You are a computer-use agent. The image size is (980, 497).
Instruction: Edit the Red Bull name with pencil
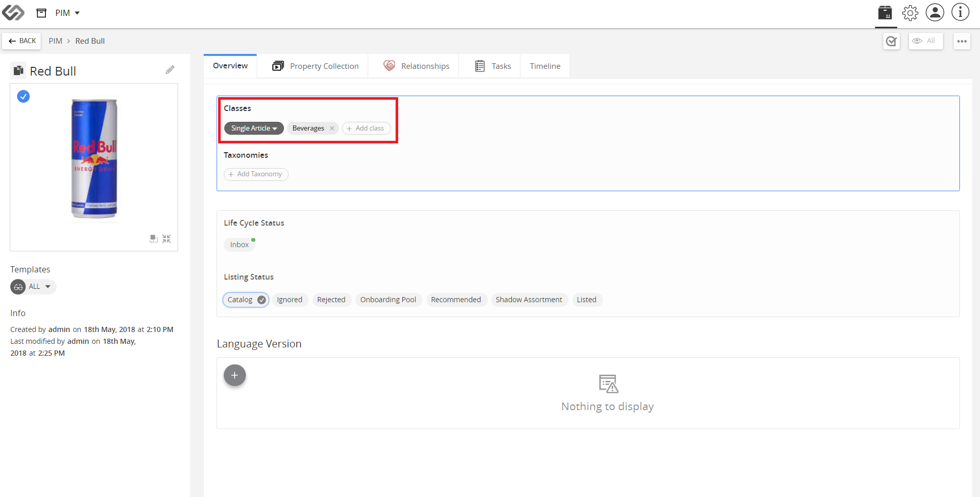pyautogui.click(x=170, y=70)
